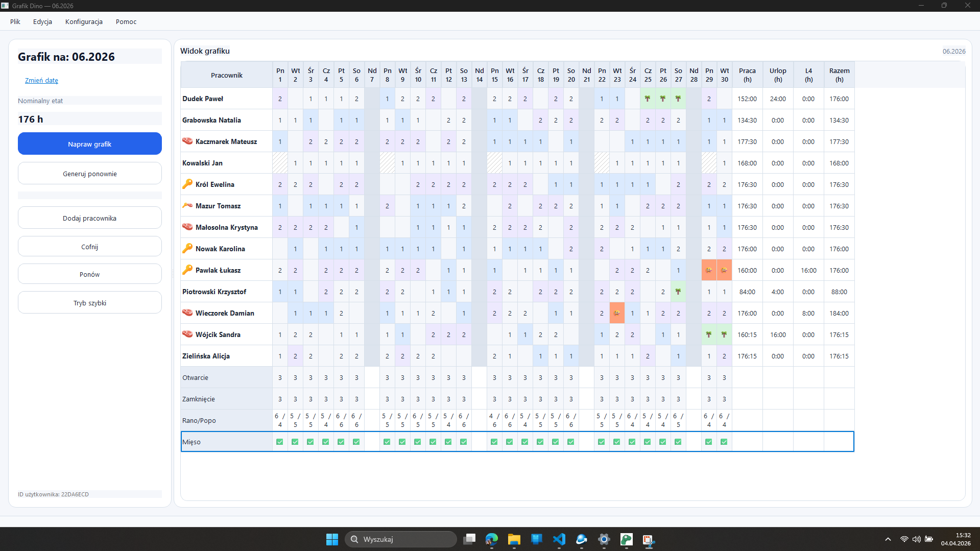Click the Napraw grafik button
This screenshot has width=980, height=551.
(90, 144)
